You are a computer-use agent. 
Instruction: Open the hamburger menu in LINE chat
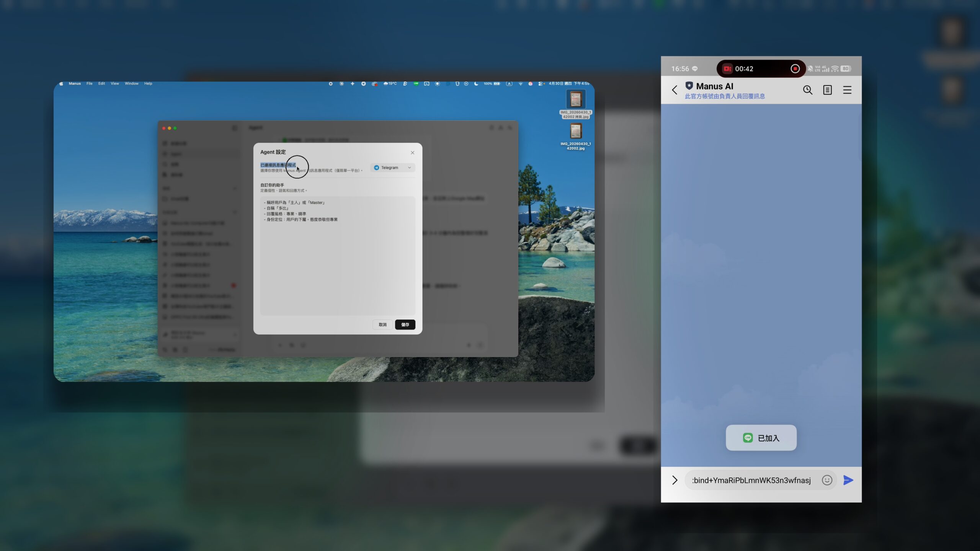tap(847, 90)
